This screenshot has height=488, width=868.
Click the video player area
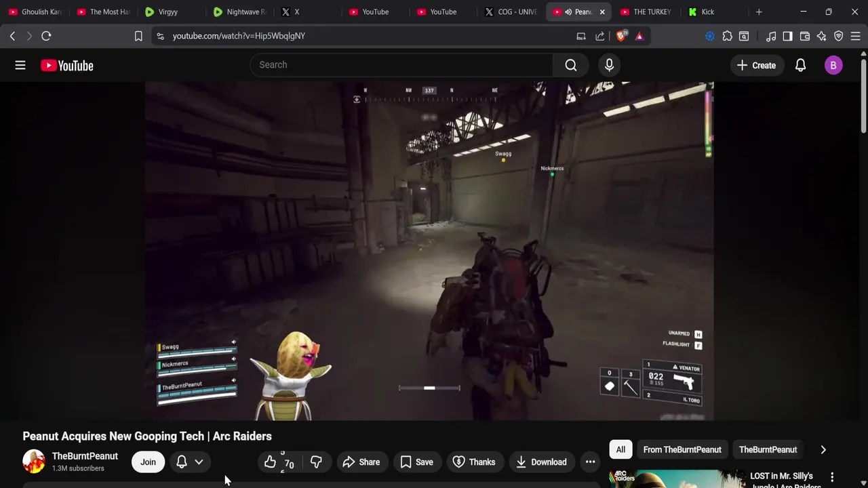(429, 251)
